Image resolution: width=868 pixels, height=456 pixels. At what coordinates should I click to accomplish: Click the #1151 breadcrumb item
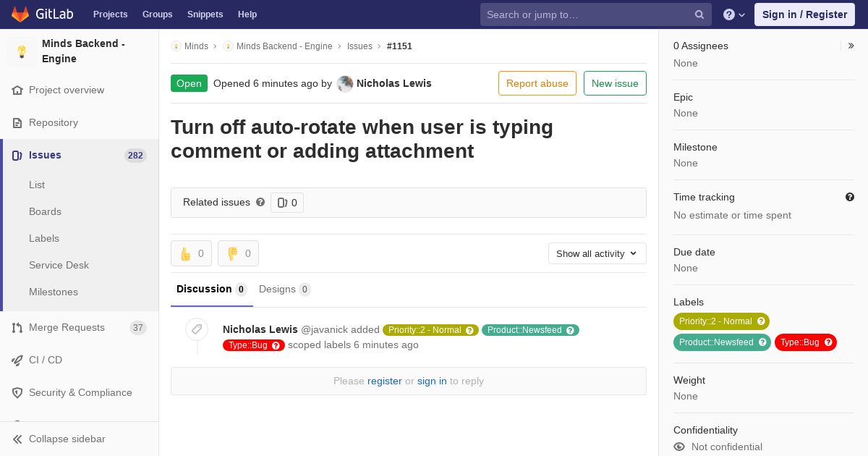tap(399, 46)
